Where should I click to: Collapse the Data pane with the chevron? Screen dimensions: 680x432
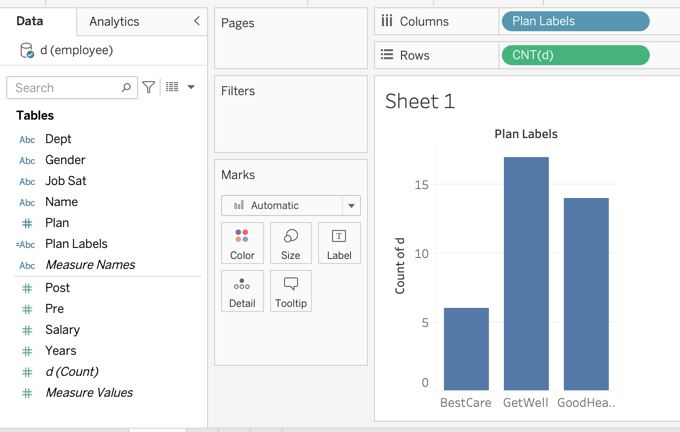pos(196,21)
